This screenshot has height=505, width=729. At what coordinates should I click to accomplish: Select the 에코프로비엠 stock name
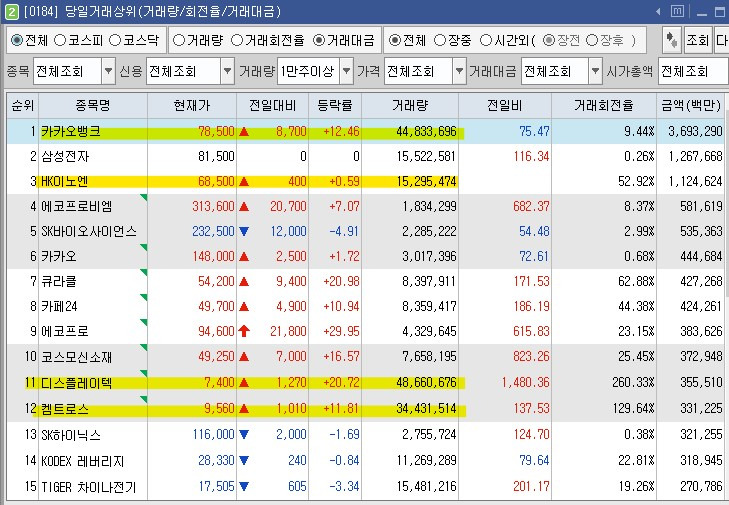(x=77, y=206)
